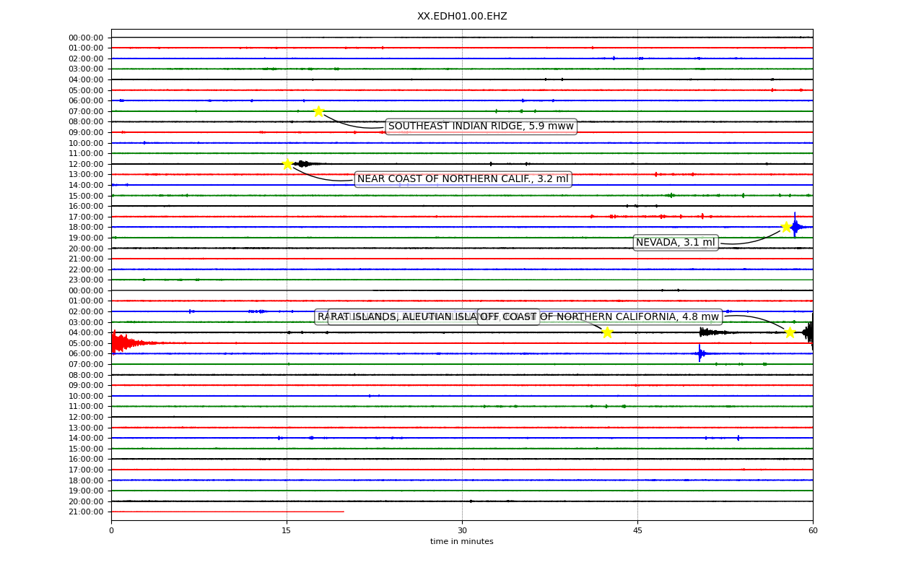Click the SOUTHEAST INDIAN RIDGE, 5.9 mww label
Viewport: 924px width, 578px height.
[481, 126]
